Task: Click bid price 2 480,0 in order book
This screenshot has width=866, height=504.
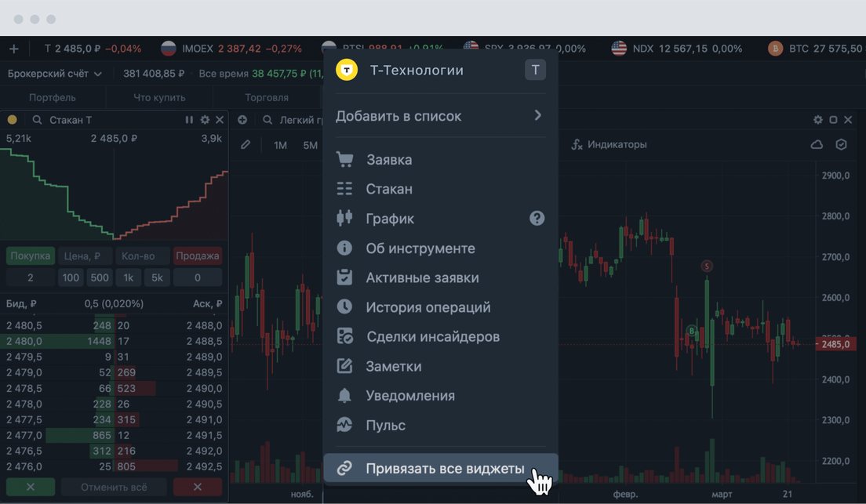Action: point(24,341)
